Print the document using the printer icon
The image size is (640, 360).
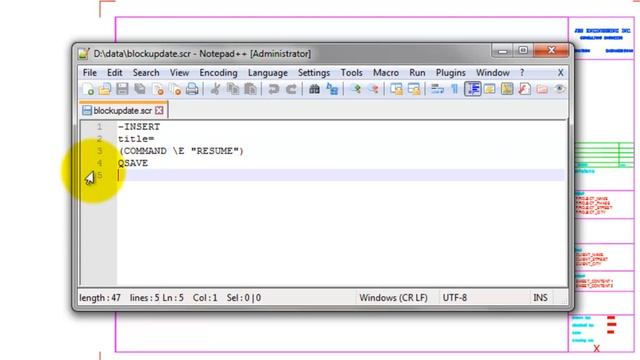click(192, 89)
